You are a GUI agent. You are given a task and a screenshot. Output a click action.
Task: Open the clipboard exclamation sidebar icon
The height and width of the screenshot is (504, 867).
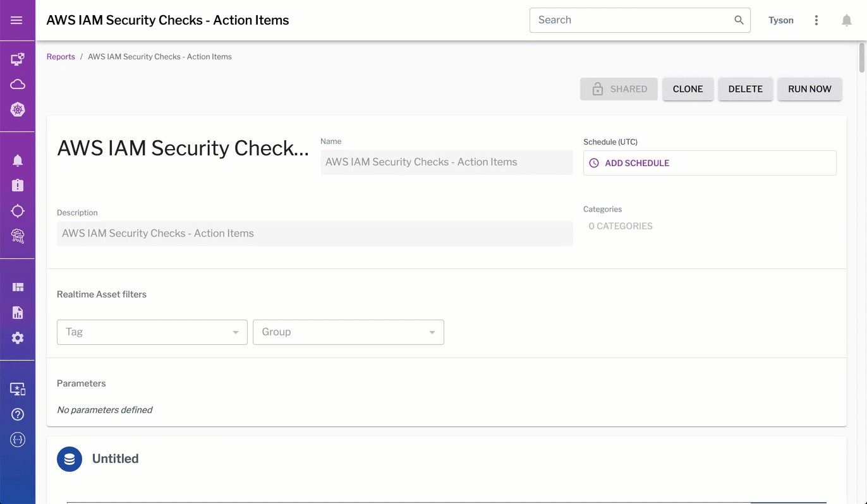pos(18,185)
